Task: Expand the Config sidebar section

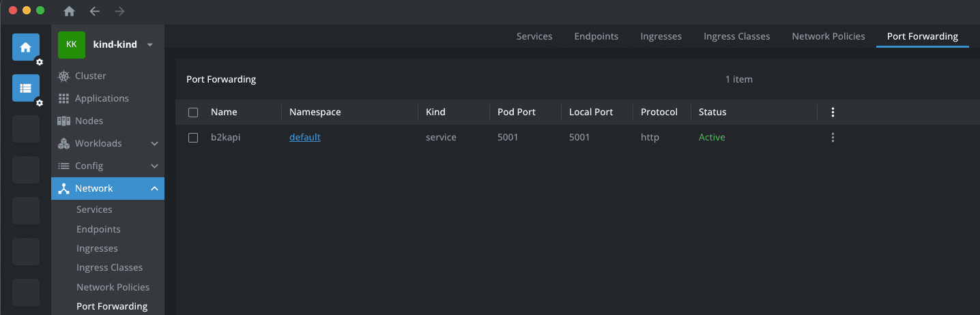Action: pyautogui.click(x=154, y=166)
